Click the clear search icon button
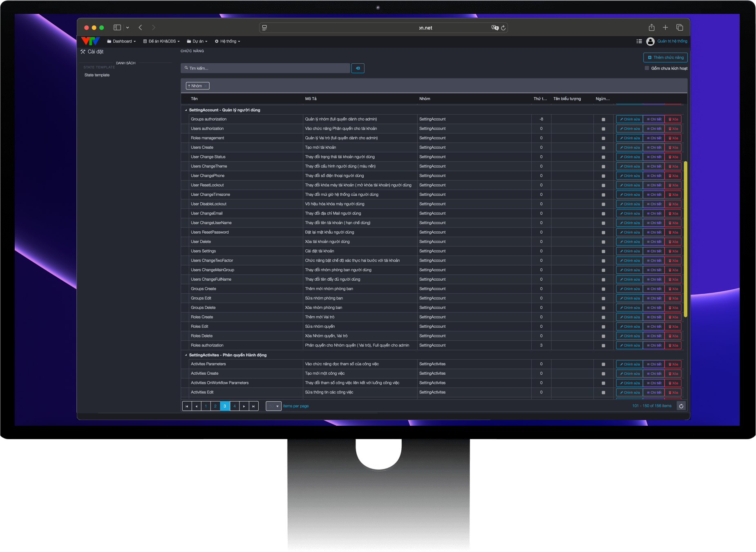The height and width of the screenshot is (552, 756). [x=358, y=68]
